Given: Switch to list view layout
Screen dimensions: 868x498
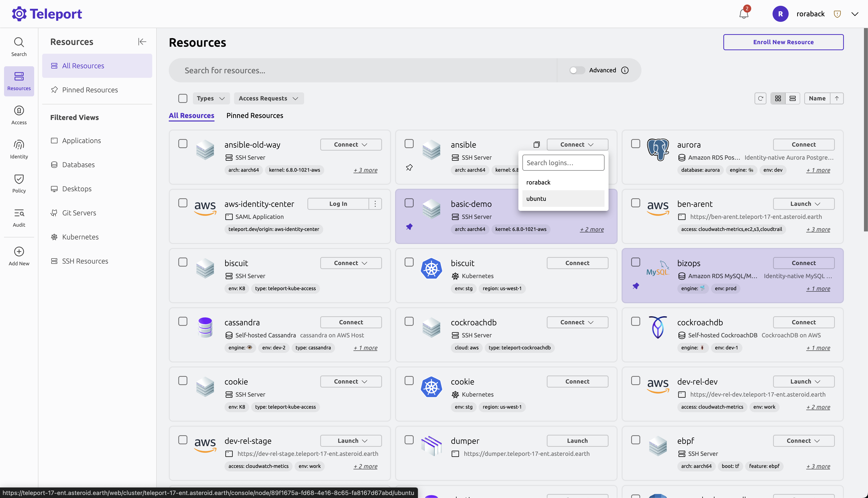Looking at the screenshot, I should (x=792, y=98).
